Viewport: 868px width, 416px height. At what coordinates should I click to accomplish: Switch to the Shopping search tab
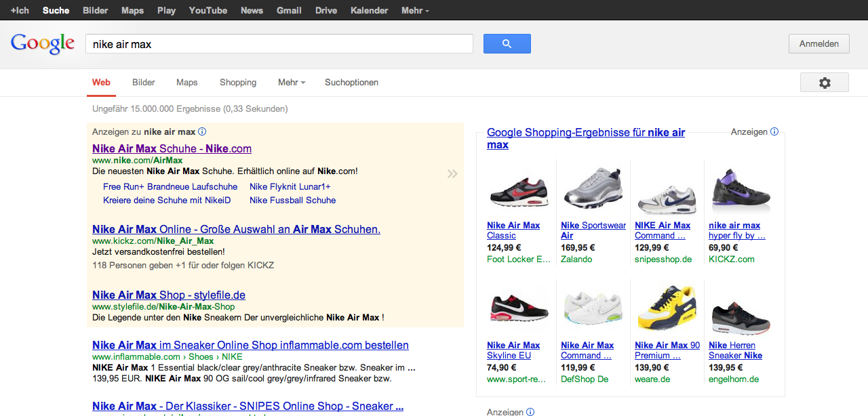(238, 83)
